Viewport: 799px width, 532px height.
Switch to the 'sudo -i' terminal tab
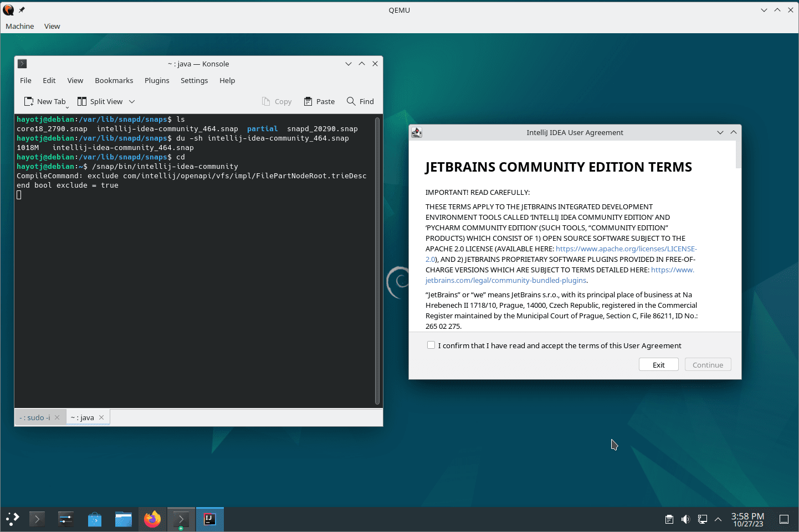(x=35, y=417)
